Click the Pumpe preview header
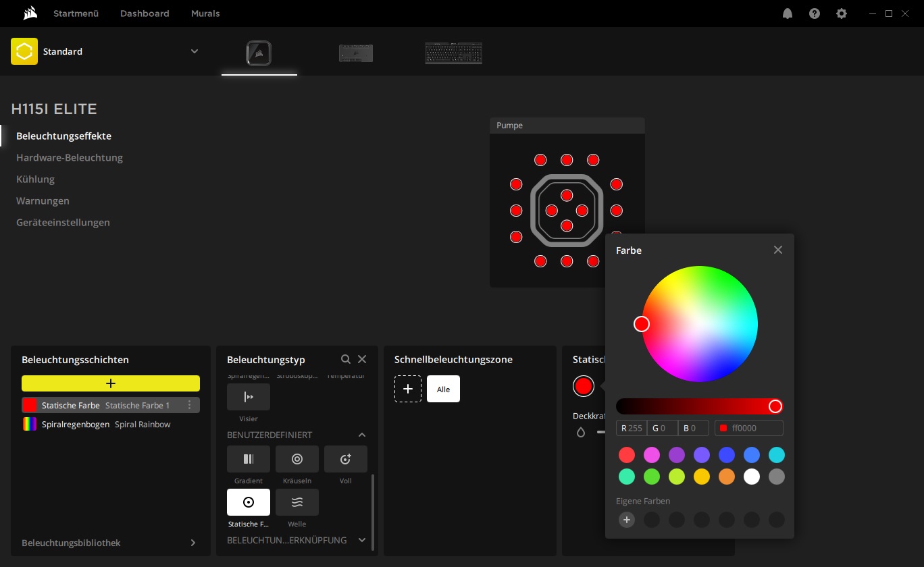Image resolution: width=924 pixels, height=567 pixels. coord(567,126)
